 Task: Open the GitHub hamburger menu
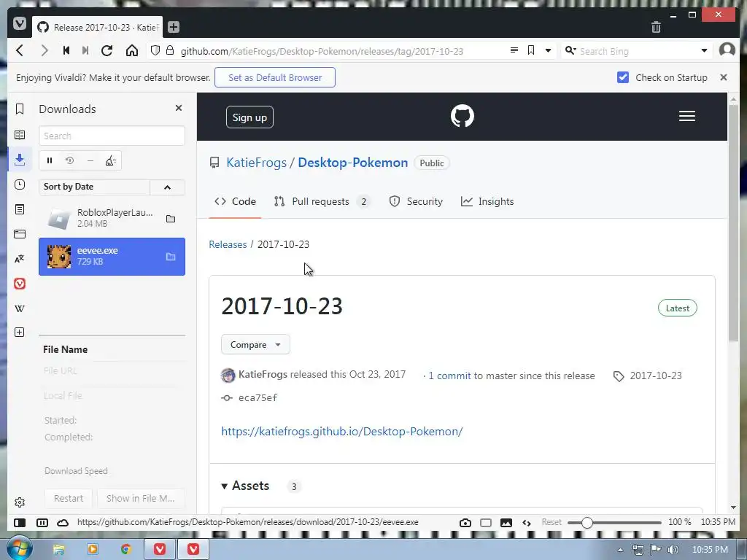(x=687, y=116)
